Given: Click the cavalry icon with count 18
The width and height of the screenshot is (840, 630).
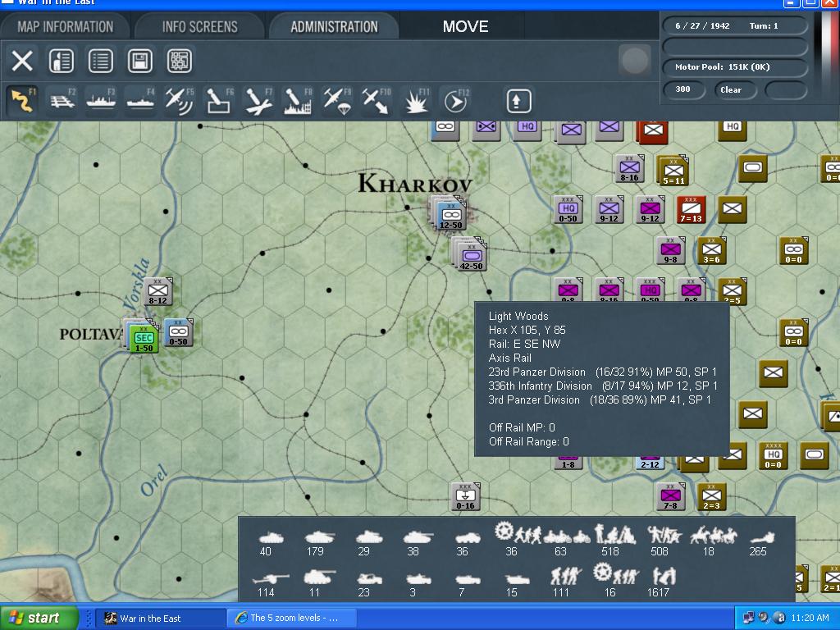Looking at the screenshot, I should click(713, 535).
